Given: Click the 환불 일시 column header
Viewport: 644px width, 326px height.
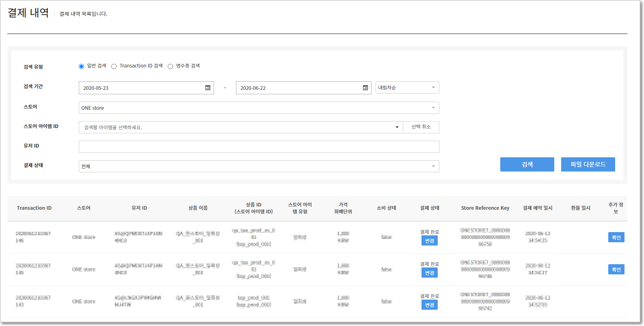Looking at the screenshot, I should pyautogui.click(x=581, y=208).
